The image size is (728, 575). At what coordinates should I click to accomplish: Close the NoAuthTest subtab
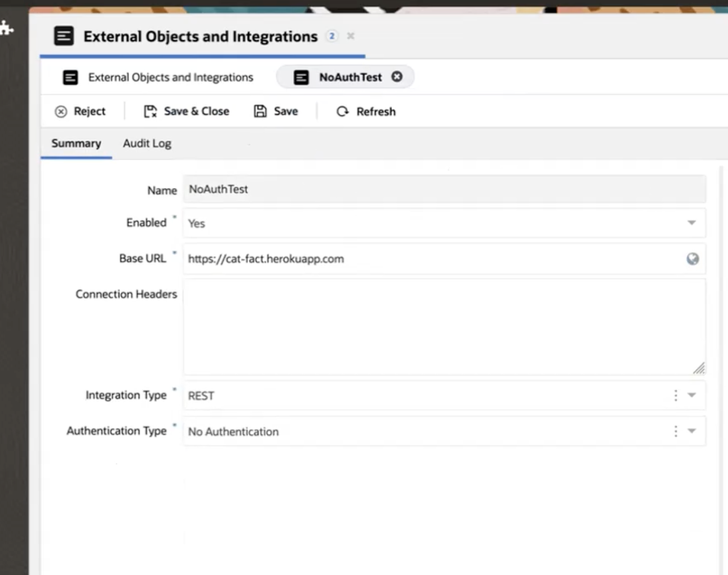tap(397, 77)
